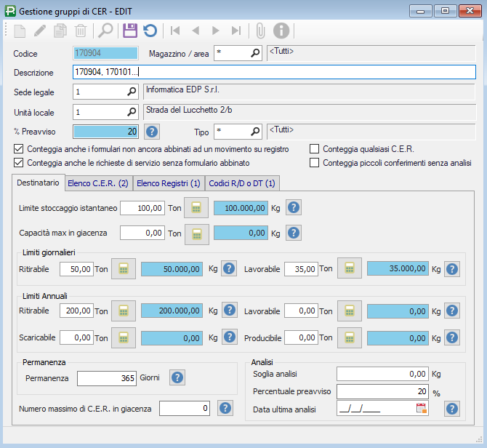Click the Descrizione text field
Screen dimensions: 487x448
click(x=274, y=73)
